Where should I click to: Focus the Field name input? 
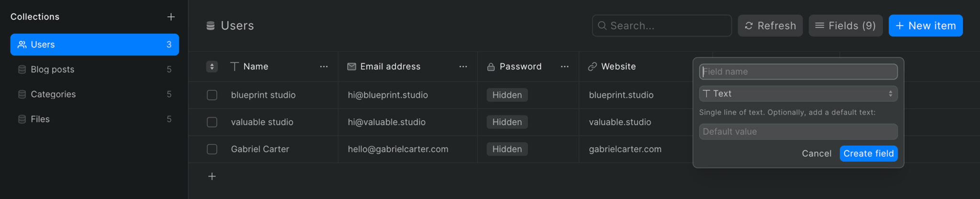click(x=798, y=71)
